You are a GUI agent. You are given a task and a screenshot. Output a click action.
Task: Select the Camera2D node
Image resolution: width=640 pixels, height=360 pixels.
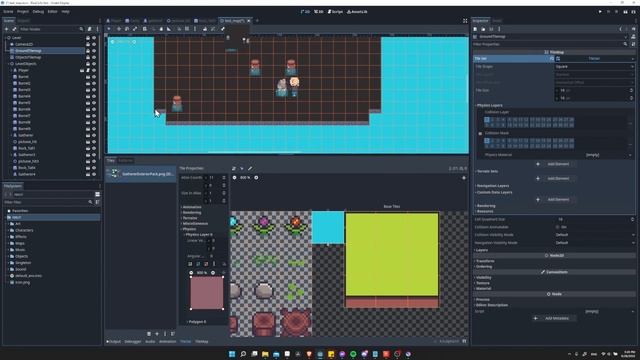click(24, 44)
